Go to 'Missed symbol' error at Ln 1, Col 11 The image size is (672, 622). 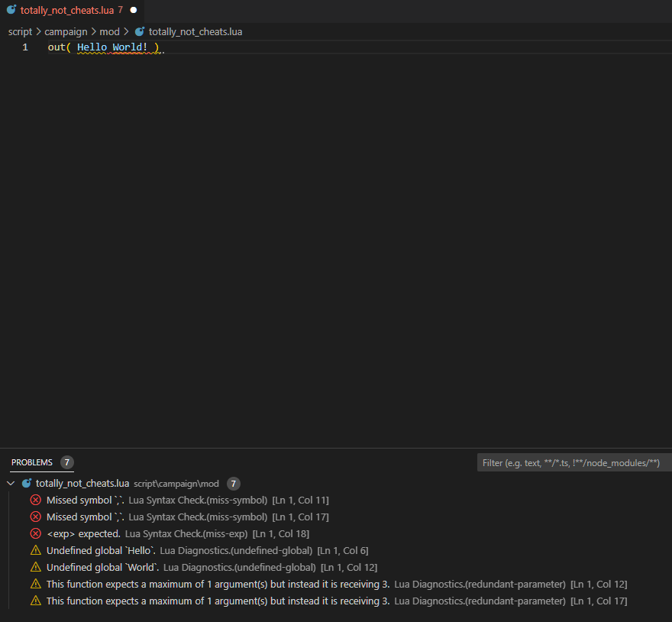pyautogui.click(x=336, y=501)
